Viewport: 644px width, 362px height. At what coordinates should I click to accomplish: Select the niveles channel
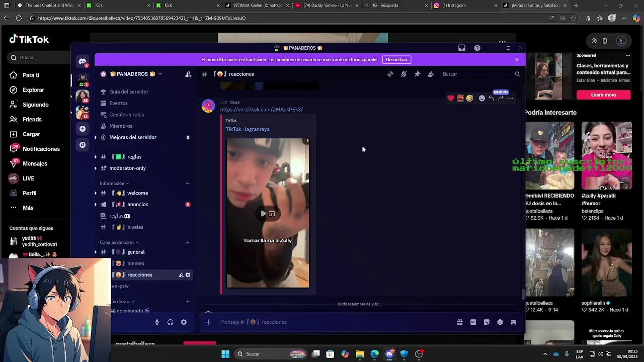tap(144, 227)
